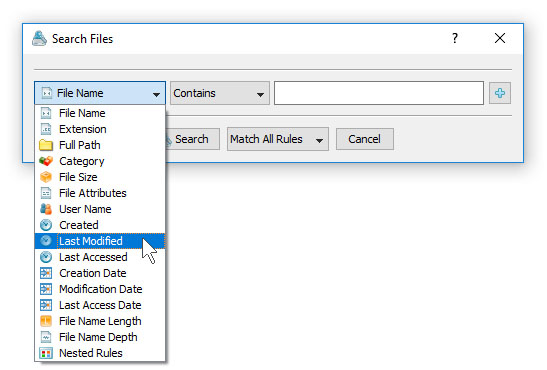
Task: Click the File Size box icon
Action: tap(46, 177)
